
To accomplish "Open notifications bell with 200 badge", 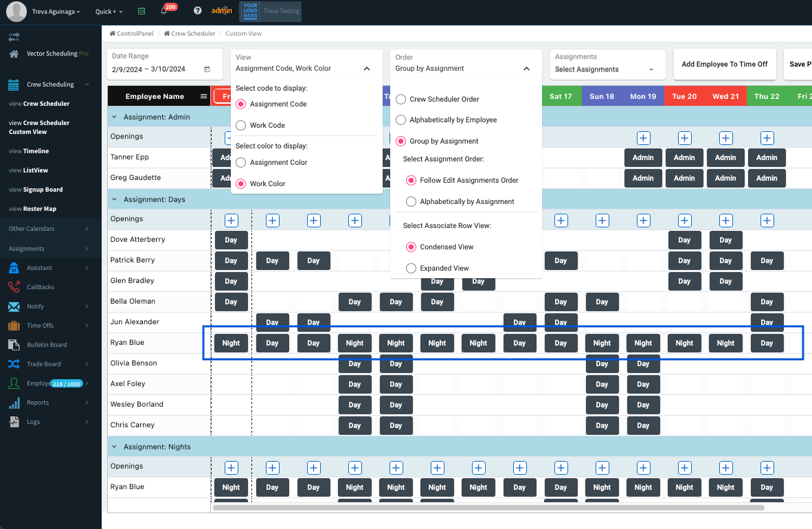I will (164, 11).
